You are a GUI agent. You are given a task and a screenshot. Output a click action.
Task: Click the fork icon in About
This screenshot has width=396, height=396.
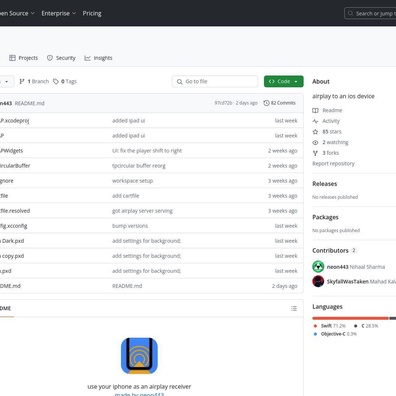click(315, 153)
